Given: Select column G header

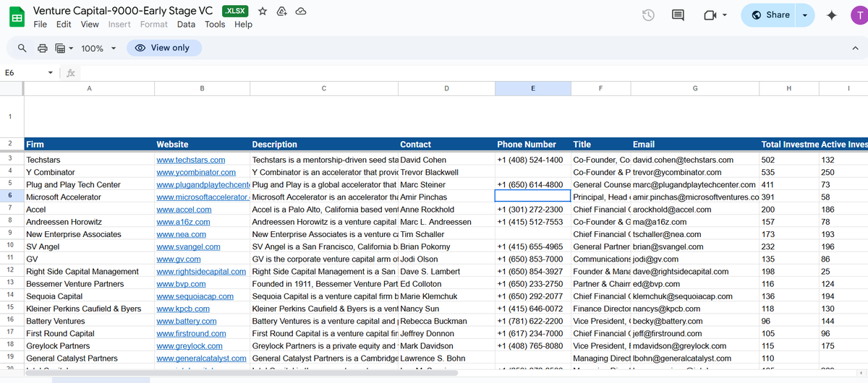Looking at the screenshot, I should 695,88.
